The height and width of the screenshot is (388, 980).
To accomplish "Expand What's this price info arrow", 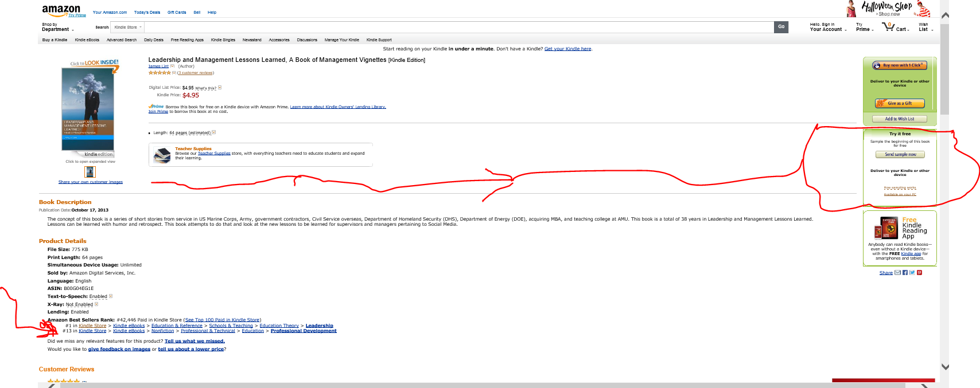I will tap(220, 88).
